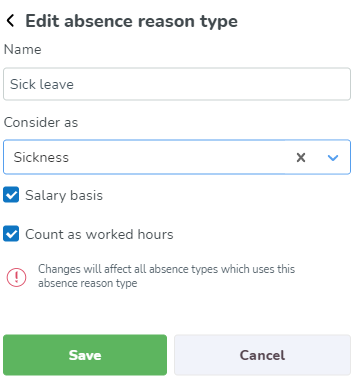Expand the Consider as combo box
360x387 pixels.
tap(177, 157)
